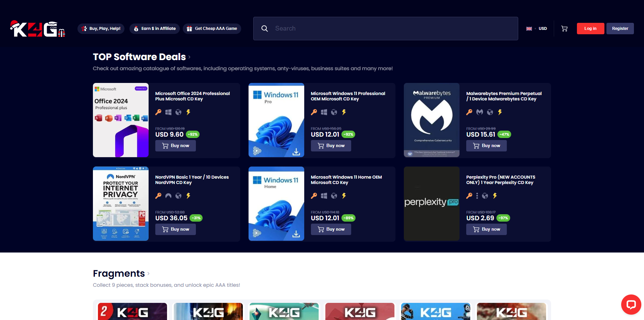The image size is (644, 320).
Task: Click the K4G logo in the header
Action: (38, 29)
